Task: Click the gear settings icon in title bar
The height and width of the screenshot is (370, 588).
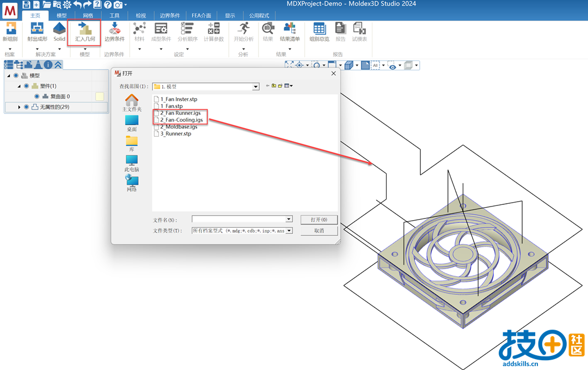Action: pos(67,4)
